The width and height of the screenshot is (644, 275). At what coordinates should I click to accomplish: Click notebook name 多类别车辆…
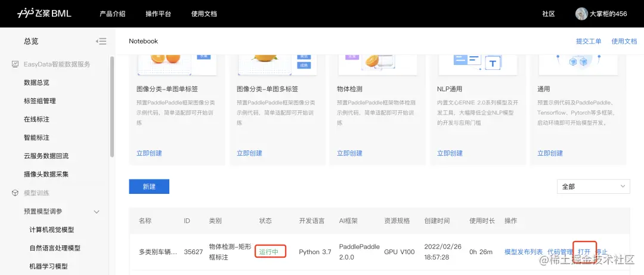coord(158,252)
